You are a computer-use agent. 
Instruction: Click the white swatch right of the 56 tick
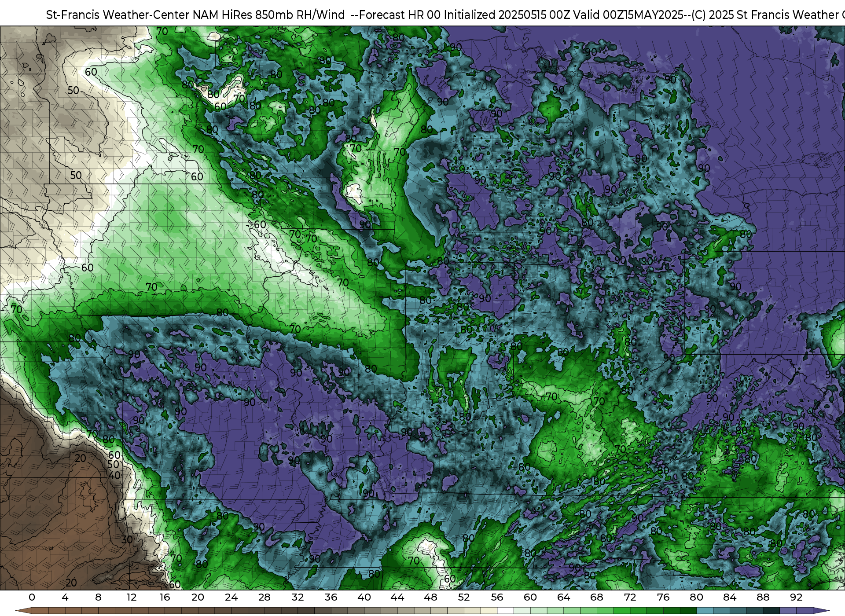(506, 611)
